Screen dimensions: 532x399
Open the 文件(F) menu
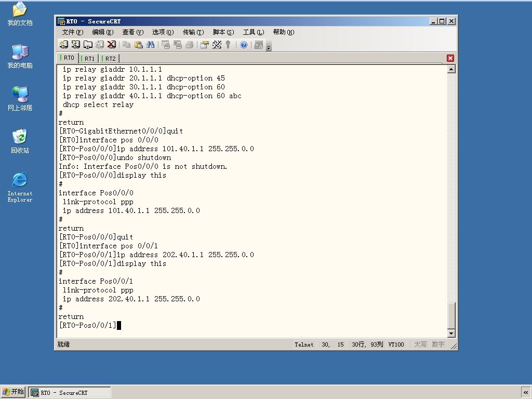(x=73, y=32)
